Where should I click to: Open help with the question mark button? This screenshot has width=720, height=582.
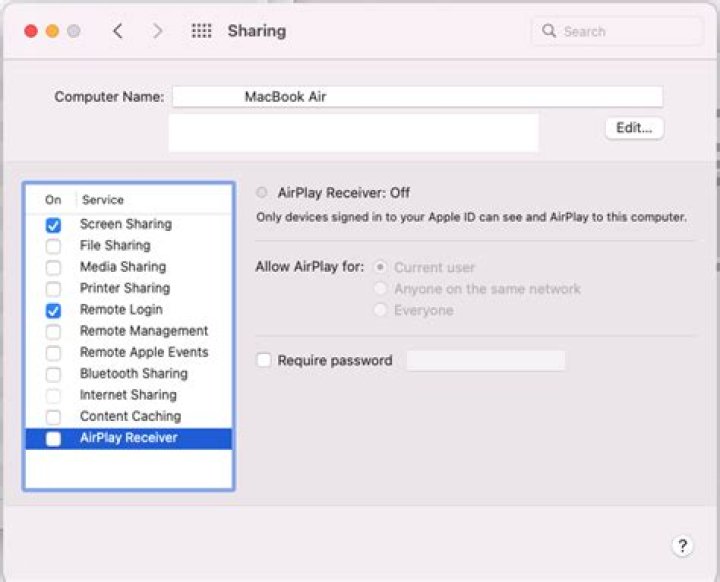682,546
